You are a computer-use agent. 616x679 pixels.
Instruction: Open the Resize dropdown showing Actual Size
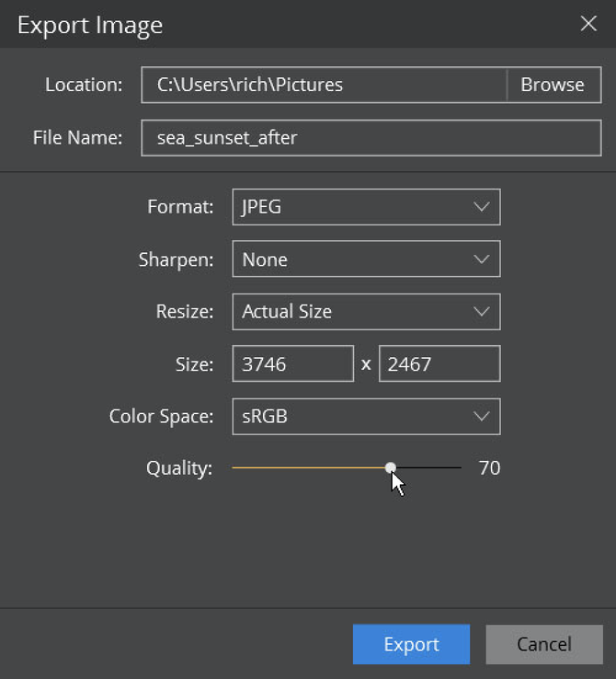pyautogui.click(x=367, y=312)
